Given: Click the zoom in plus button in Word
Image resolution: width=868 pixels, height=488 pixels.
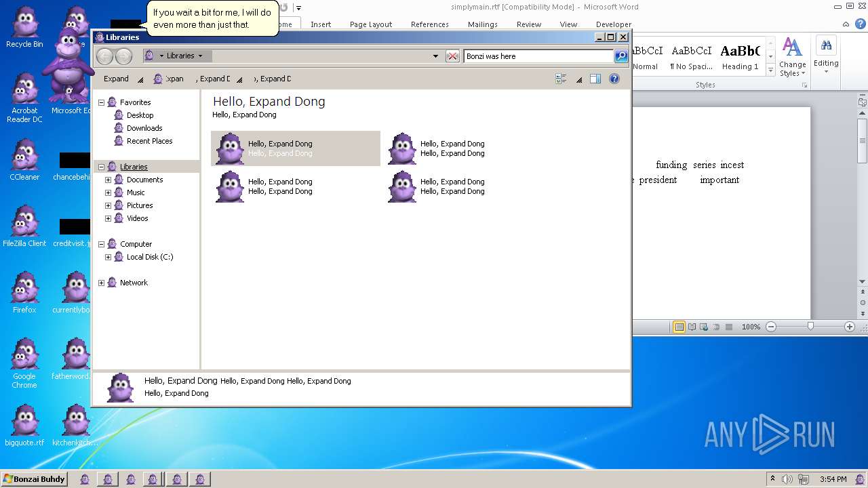Looking at the screenshot, I should 849,327.
